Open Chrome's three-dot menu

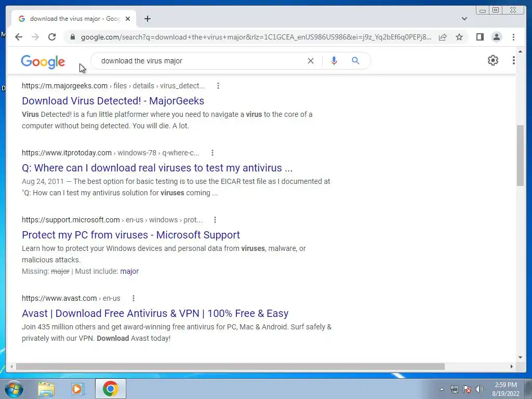(514, 37)
